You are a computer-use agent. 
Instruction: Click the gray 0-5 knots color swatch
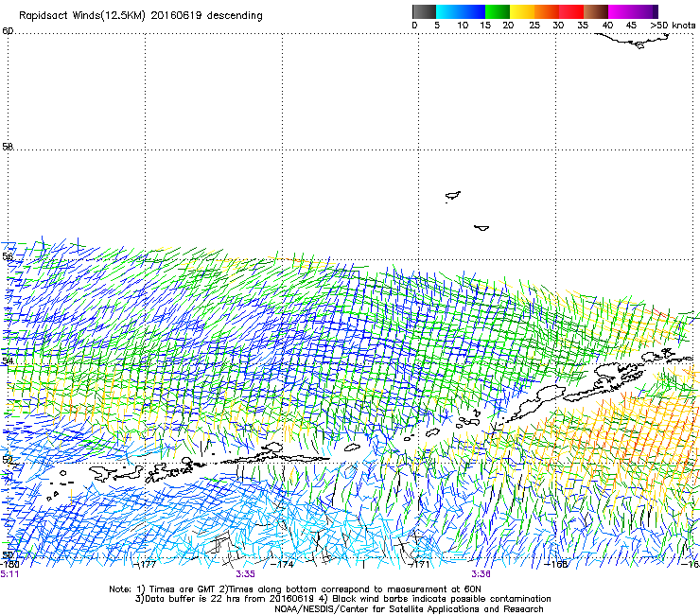click(424, 11)
